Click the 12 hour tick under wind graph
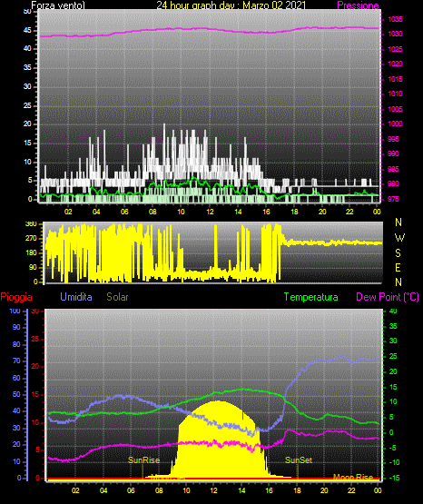Image resolution: width=423 pixels, height=504 pixels. 210,212
